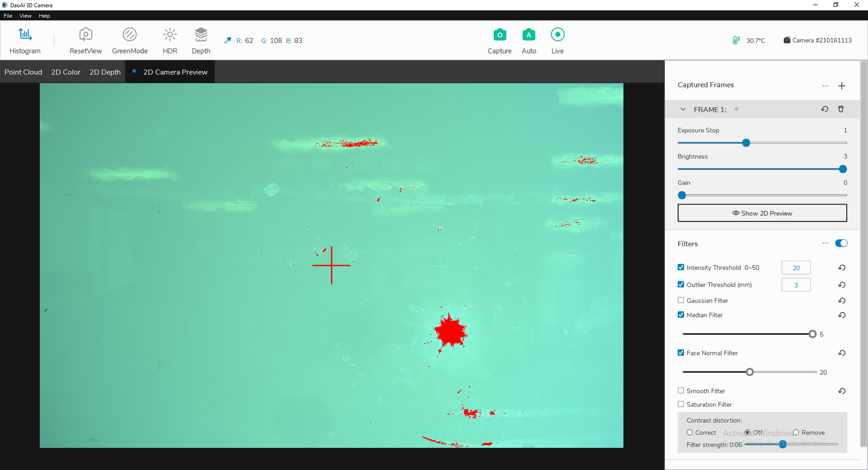Open the View menu
The height and width of the screenshot is (470, 868).
click(x=25, y=16)
